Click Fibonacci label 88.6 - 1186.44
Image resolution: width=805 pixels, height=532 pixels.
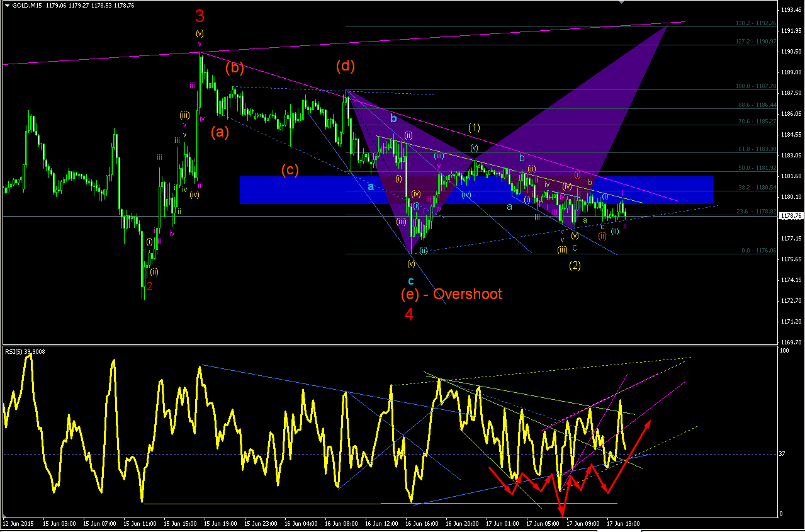pos(757,105)
